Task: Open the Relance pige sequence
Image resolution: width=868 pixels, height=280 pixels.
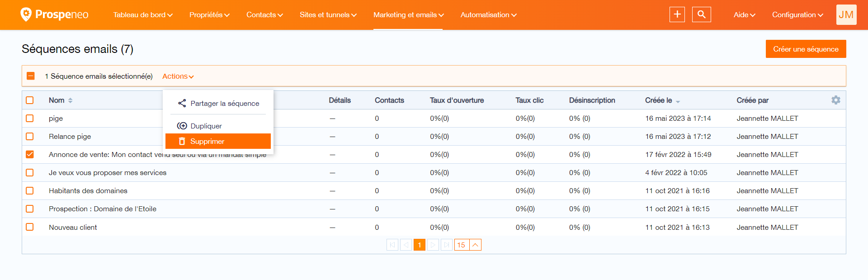Action: (x=70, y=136)
